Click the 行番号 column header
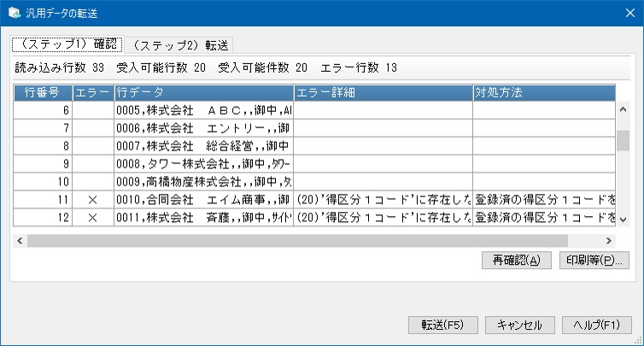Screen dimensions: 644x346 click(43, 91)
